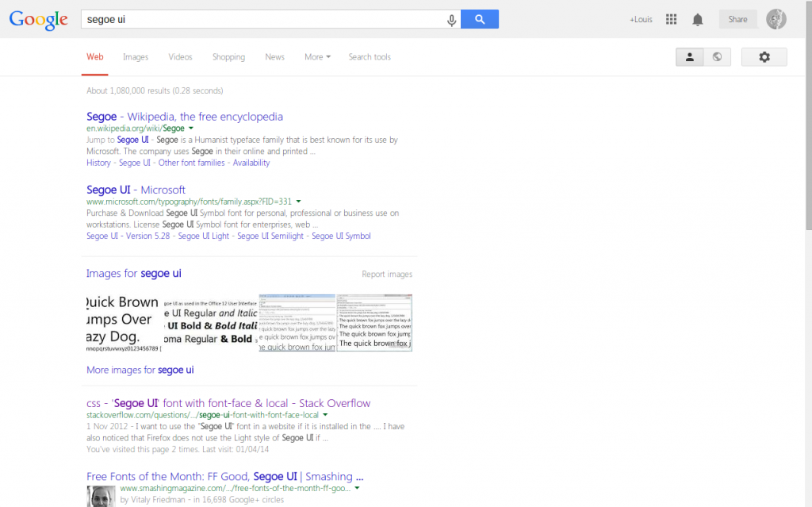Click the Share button
Image resolution: width=812 pixels, height=507 pixels.
[737, 19]
